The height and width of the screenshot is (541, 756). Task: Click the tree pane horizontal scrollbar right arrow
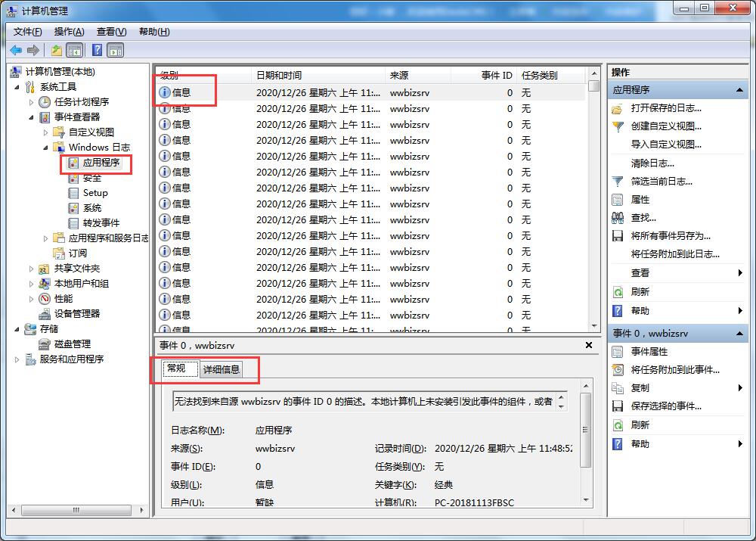click(141, 510)
